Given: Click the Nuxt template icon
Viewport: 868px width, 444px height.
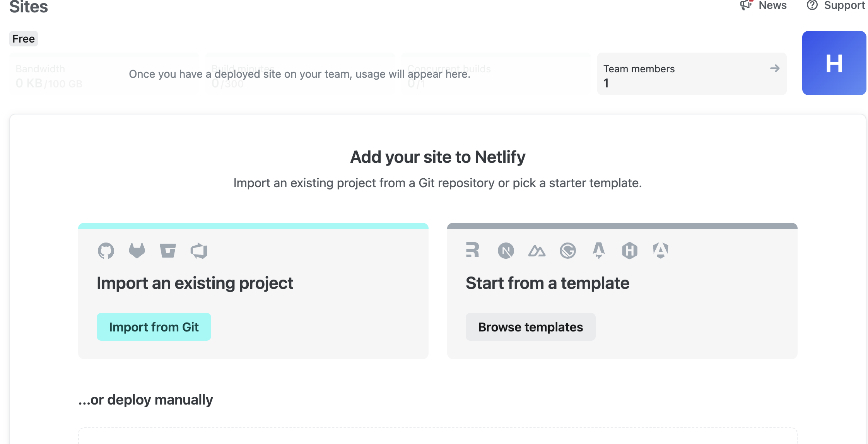Looking at the screenshot, I should click(x=537, y=251).
